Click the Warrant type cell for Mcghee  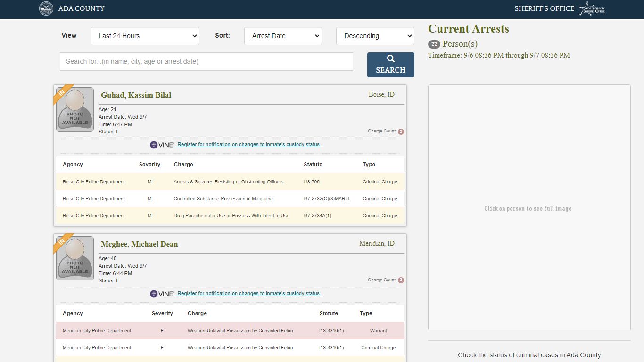[379, 331]
